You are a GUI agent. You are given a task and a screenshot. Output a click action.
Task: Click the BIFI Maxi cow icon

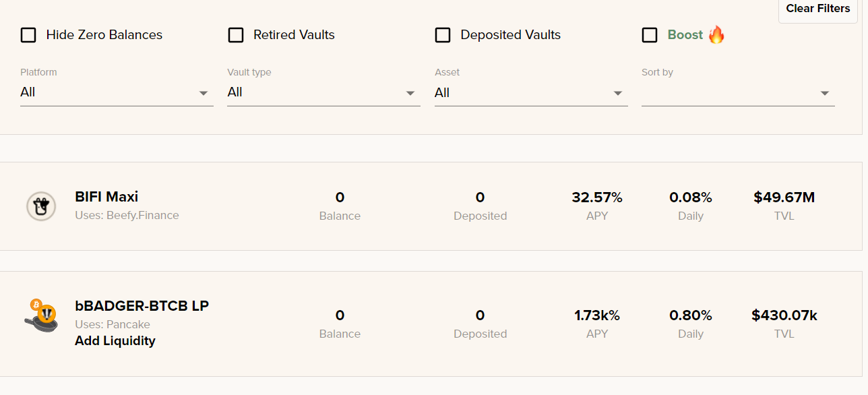click(x=41, y=206)
